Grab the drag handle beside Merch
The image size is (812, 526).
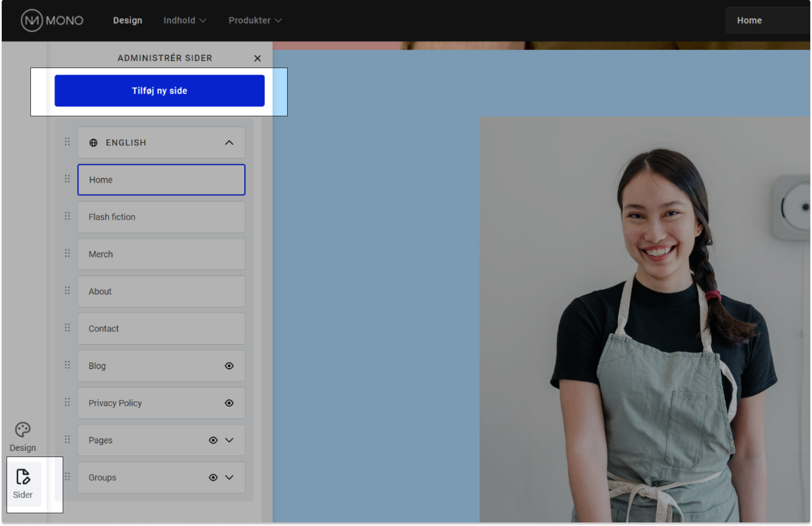67,253
